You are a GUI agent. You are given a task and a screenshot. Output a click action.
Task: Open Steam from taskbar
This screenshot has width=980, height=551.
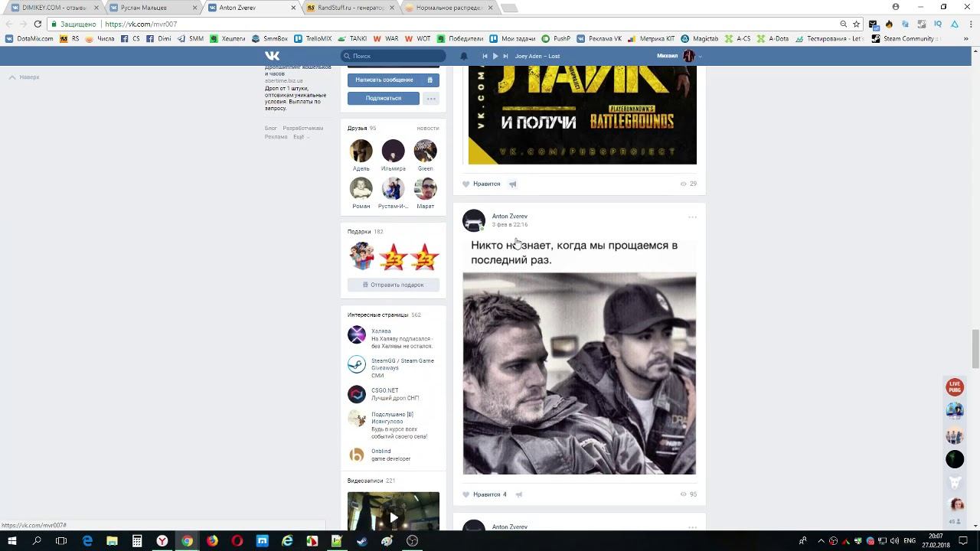(x=362, y=541)
